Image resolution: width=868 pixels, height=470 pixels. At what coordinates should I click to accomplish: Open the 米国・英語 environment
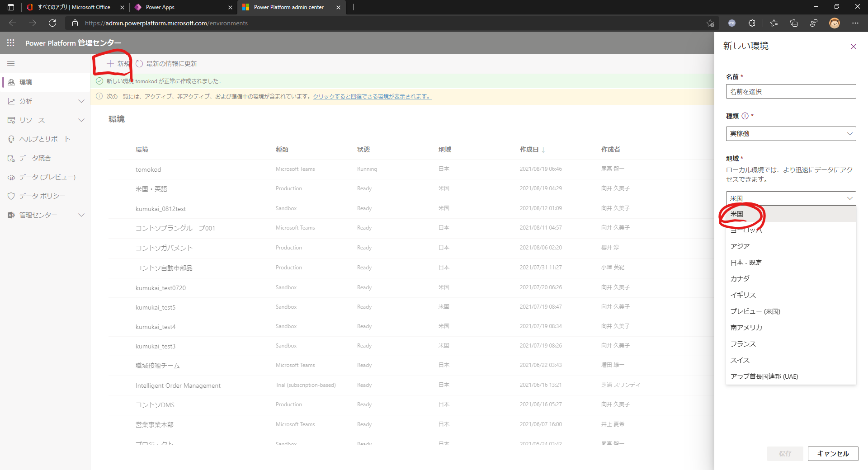click(151, 189)
